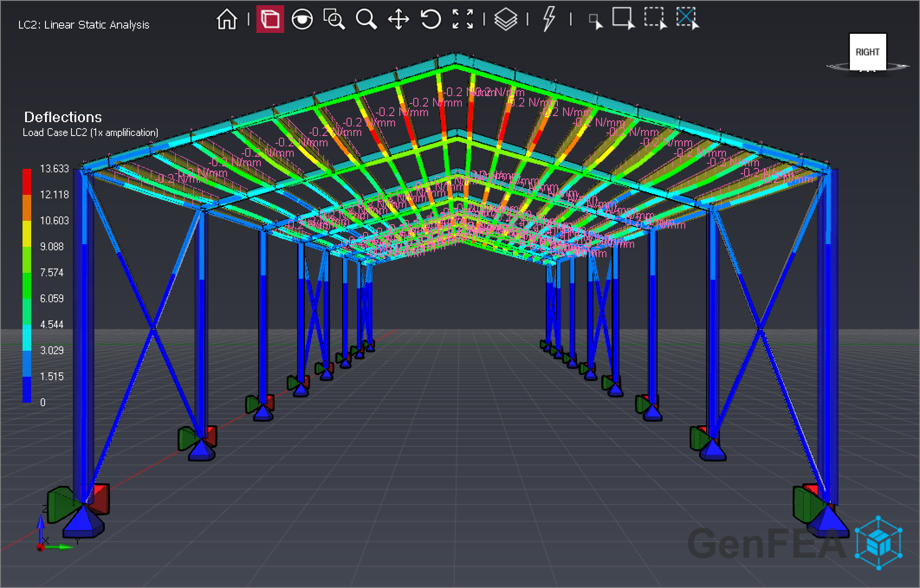Click the RIGHT face of view cube

(868, 52)
